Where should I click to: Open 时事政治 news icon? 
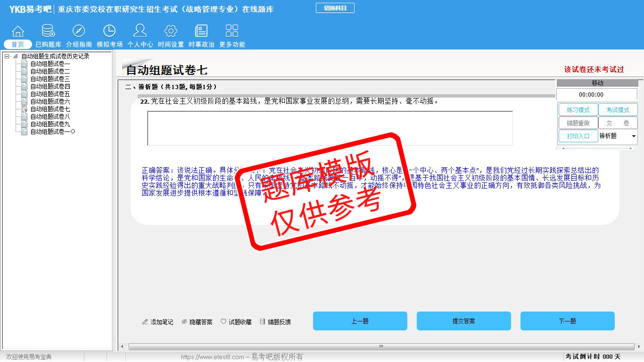(201, 32)
